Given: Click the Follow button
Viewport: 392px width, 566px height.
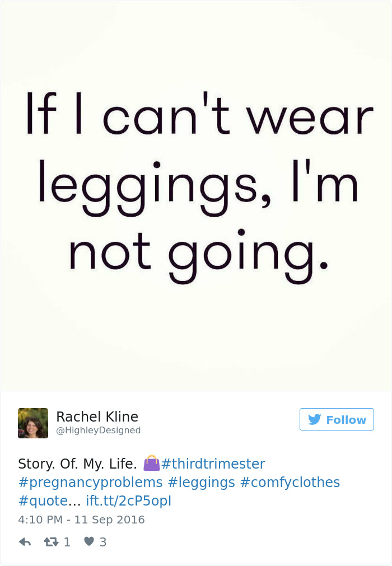Looking at the screenshot, I should click(x=337, y=419).
